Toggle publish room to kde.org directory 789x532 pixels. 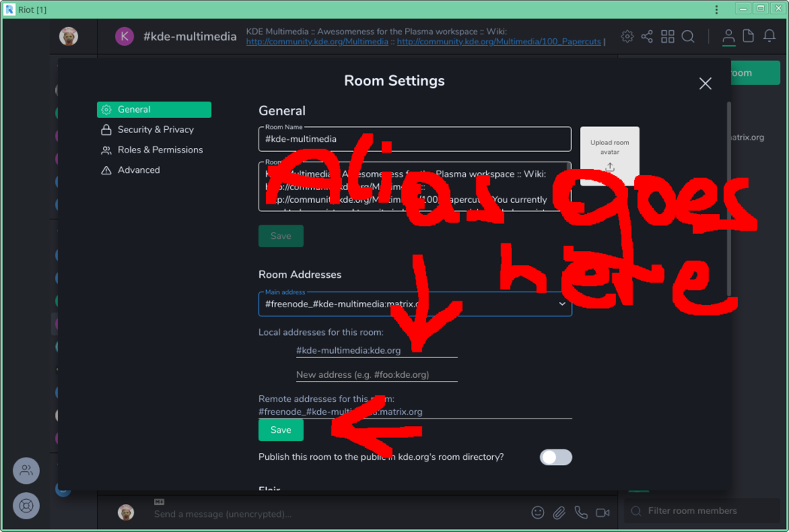(555, 457)
